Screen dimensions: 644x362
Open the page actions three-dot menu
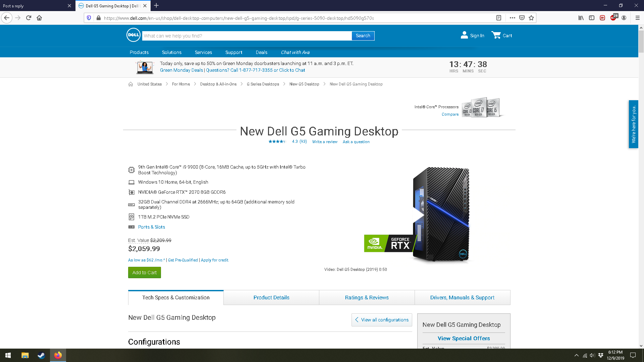tap(512, 18)
